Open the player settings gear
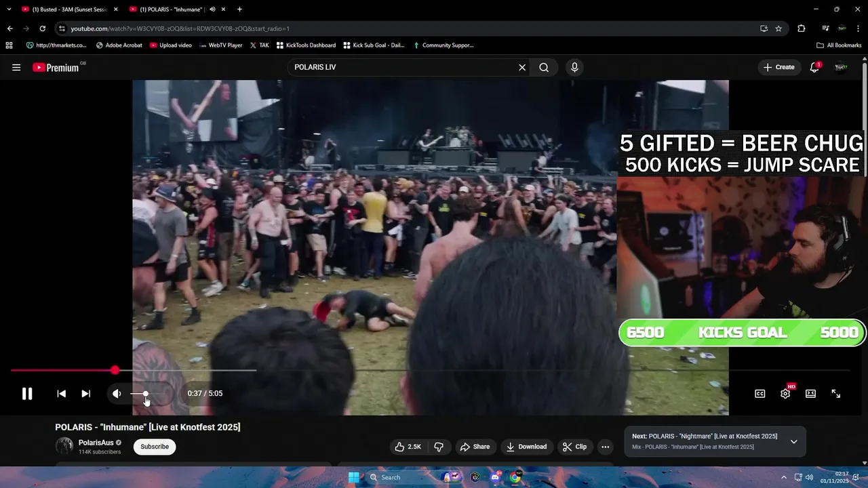 [785, 394]
